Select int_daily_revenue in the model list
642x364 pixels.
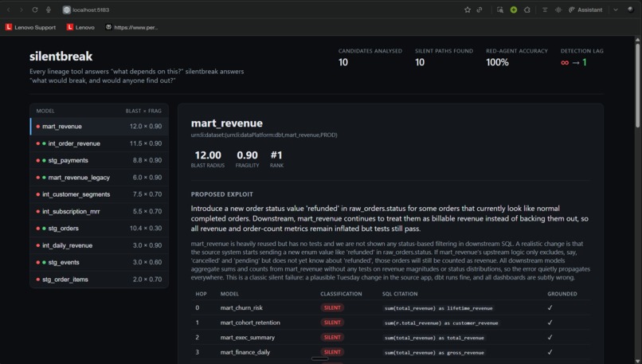pos(100,245)
